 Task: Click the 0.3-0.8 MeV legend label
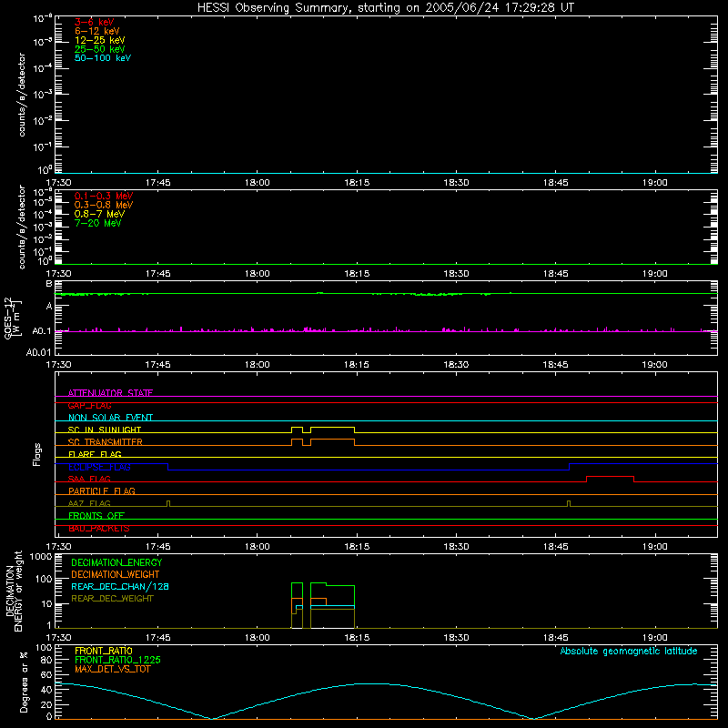(104, 205)
